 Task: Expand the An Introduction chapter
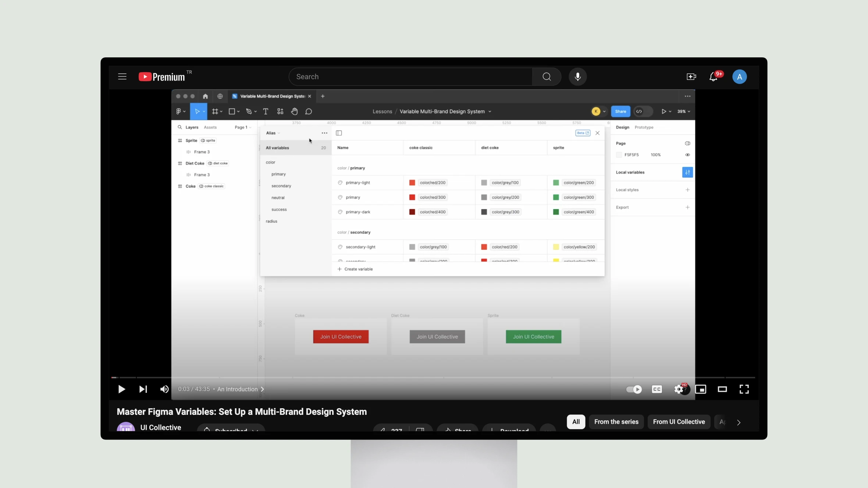(x=241, y=389)
